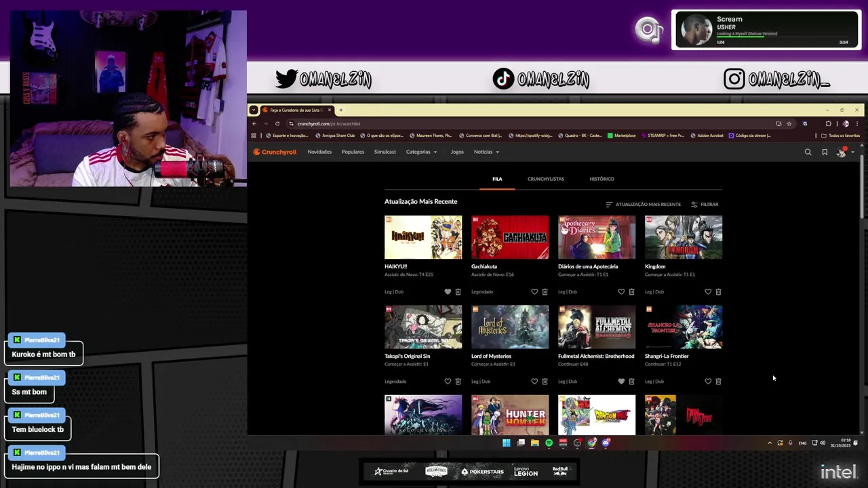Open the Kingdom title link
Screen dimensions: 868x488
pos(655,266)
